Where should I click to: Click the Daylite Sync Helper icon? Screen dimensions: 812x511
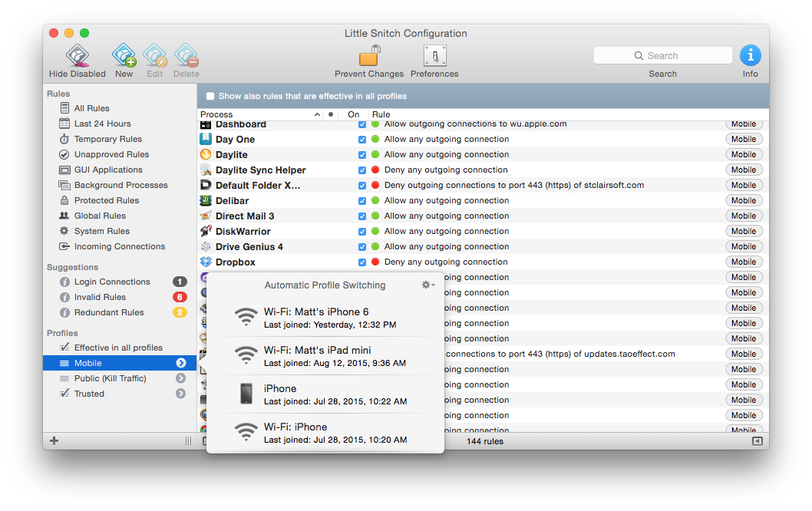tap(206, 170)
